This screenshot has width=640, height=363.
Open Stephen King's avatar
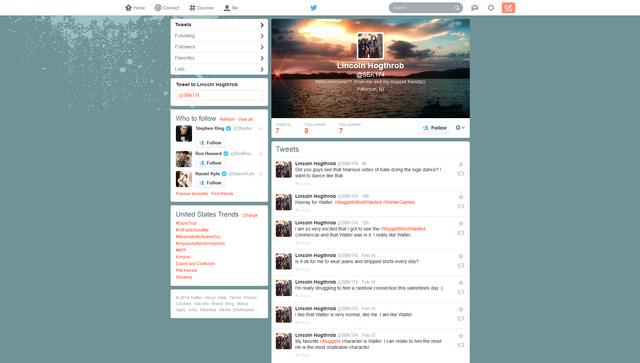click(184, 134)
